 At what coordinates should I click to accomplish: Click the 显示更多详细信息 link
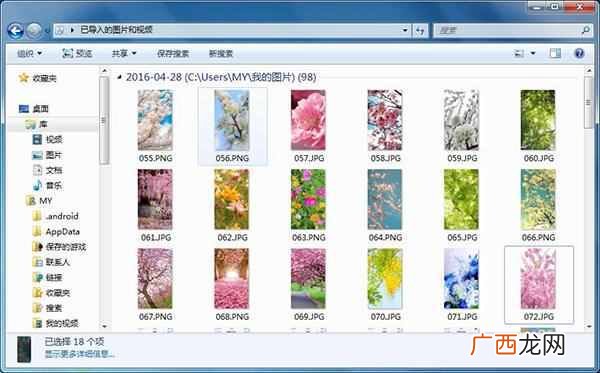pyautogui.click(x=80, y=354)
